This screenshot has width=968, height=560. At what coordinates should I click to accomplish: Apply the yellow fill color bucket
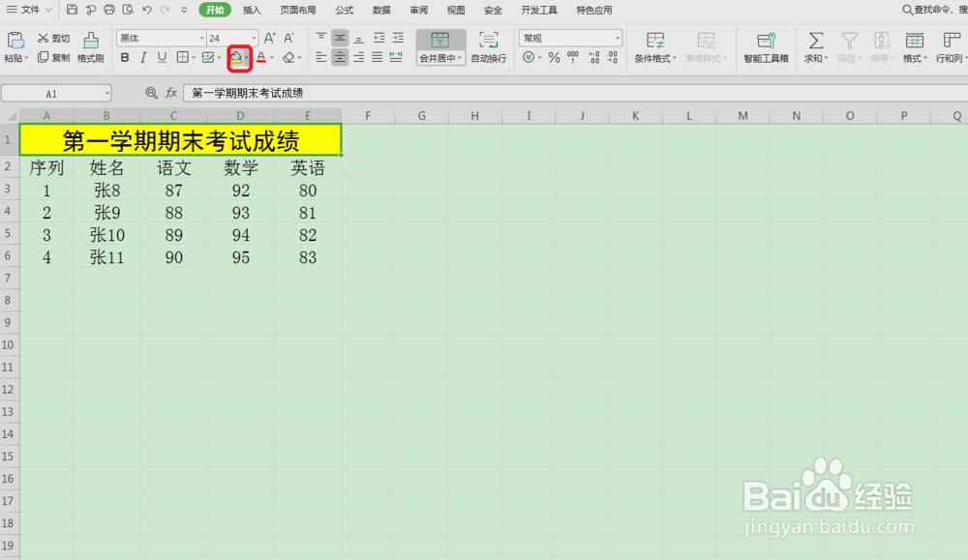[236, 57]
